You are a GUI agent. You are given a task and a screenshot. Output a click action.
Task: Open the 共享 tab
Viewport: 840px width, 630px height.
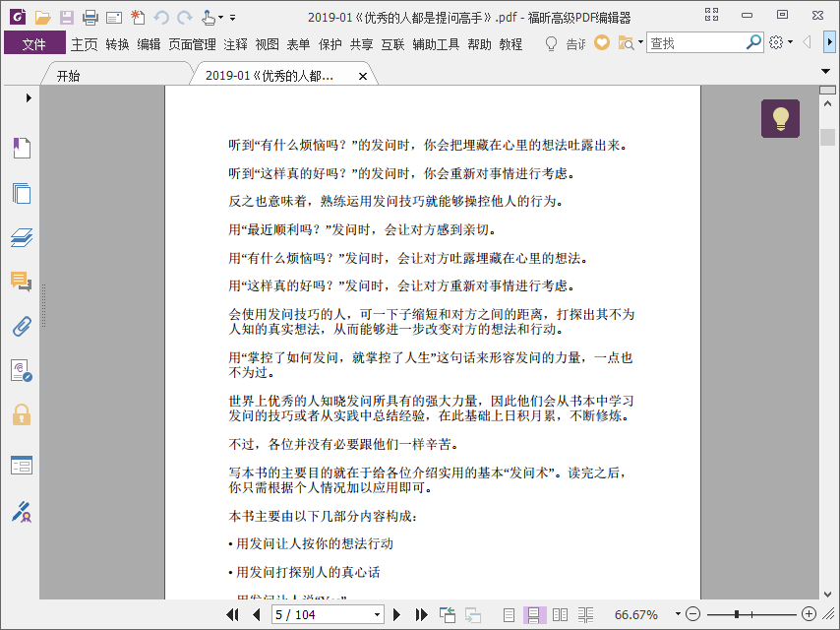click(x=362, y=44)
